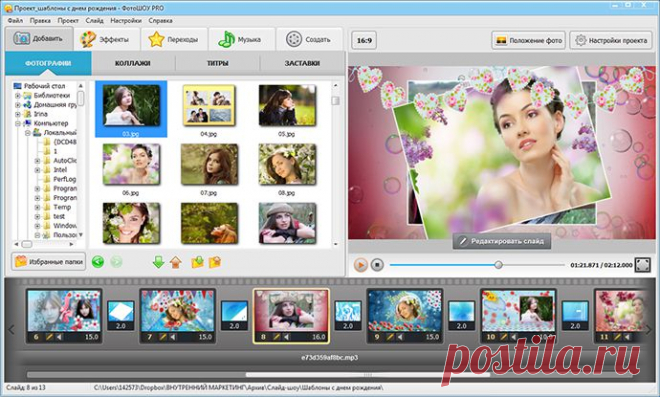The image size is (660, 397).
Task: Open Настройки проекта button
Action: [611, 40]
